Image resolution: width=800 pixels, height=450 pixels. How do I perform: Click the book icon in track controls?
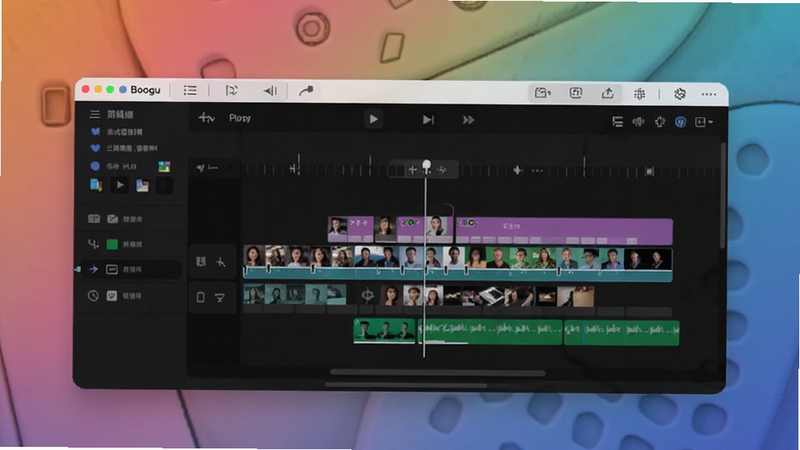click(201, 262)
